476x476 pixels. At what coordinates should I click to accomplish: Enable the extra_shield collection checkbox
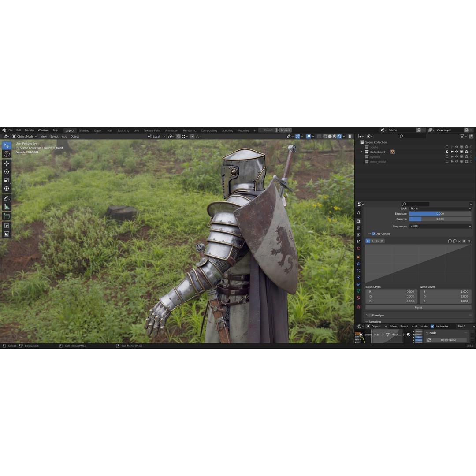447,162
